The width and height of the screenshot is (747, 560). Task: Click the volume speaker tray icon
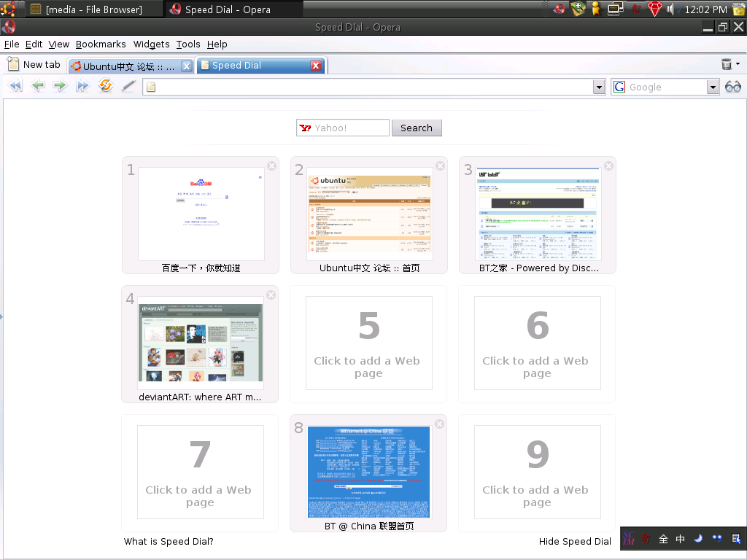pyautogui.click(x=673, y=9)
